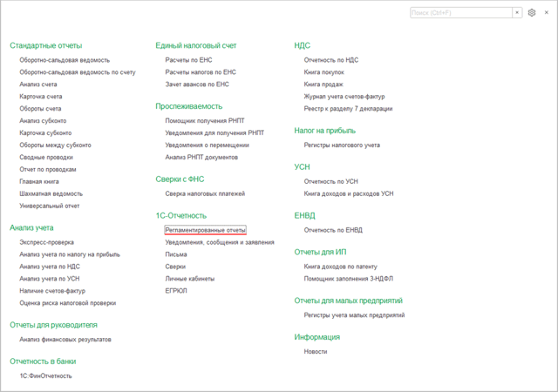Open Обороты счета report
Image resolution: width=558 pixels, height=392 pixels.
coord(40,109)
